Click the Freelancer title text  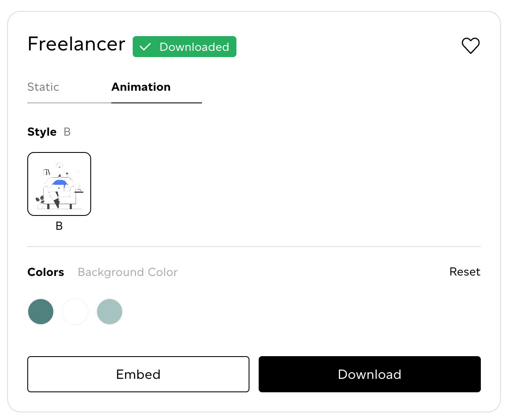click(76, 44)
